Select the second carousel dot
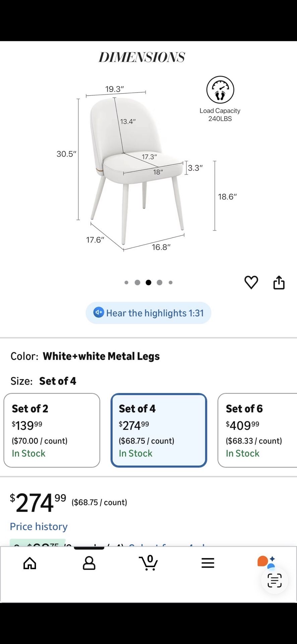Viewport: 297px width, 644px height. 137,282
